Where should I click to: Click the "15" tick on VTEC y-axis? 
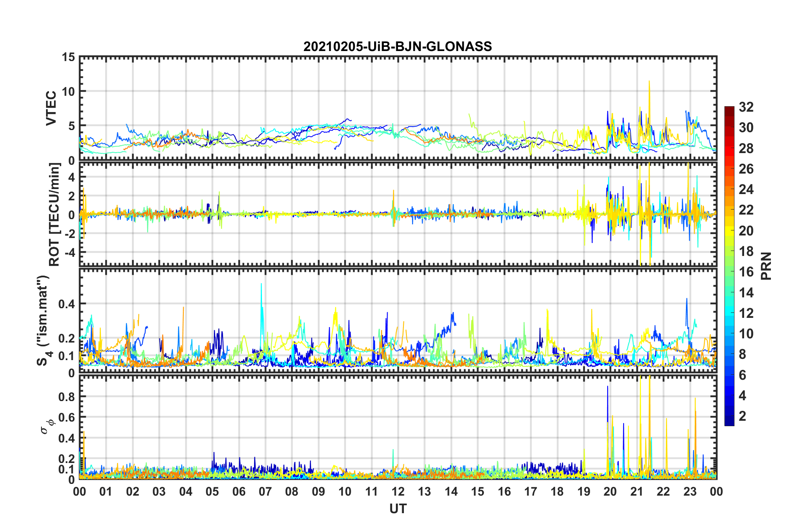[x=69, y=57]
